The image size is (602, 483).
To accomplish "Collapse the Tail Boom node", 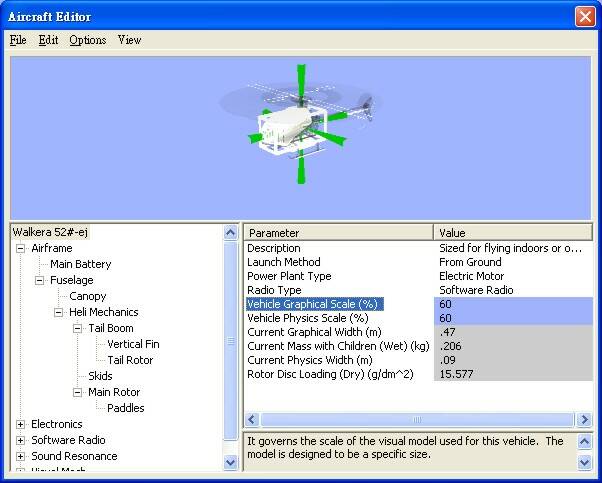I will tap(78, 328).
